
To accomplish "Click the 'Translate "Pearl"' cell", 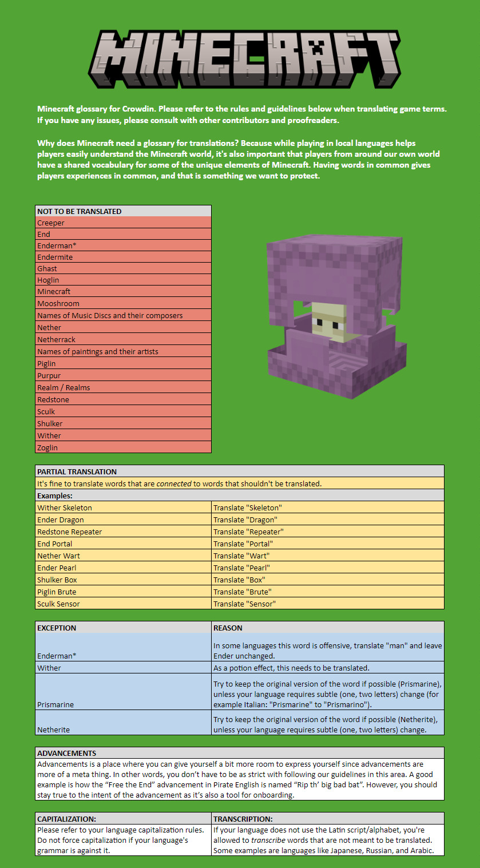I will coord(328,568).
